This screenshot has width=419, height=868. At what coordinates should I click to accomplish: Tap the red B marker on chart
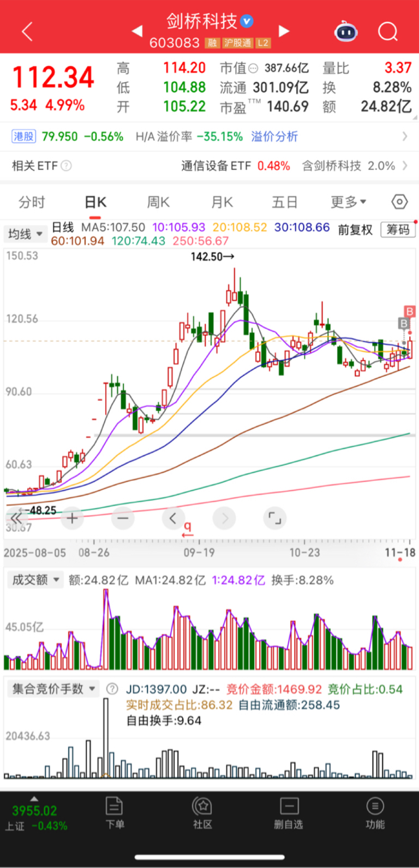click(x=410, y=311)
